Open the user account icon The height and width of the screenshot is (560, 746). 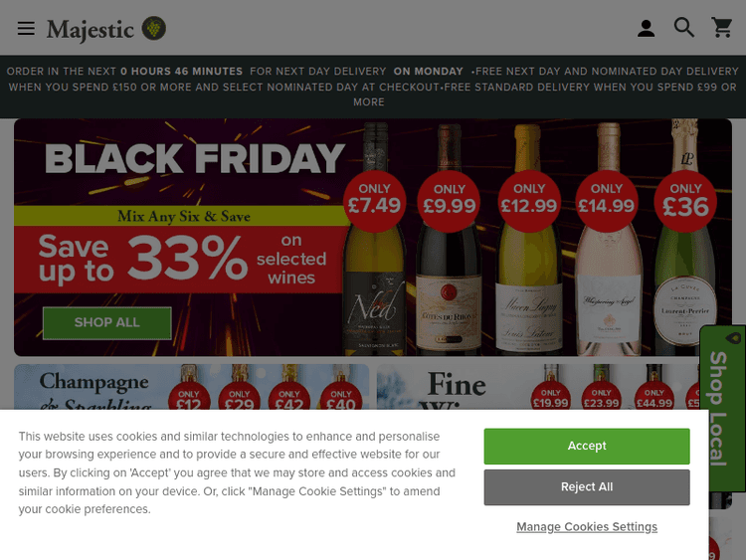647,28
